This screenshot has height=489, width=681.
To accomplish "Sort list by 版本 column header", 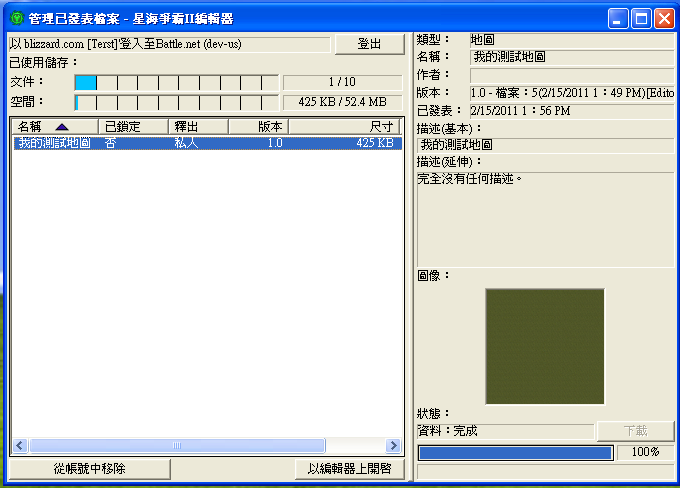I will pyautogui.click(x=258, y=126).
